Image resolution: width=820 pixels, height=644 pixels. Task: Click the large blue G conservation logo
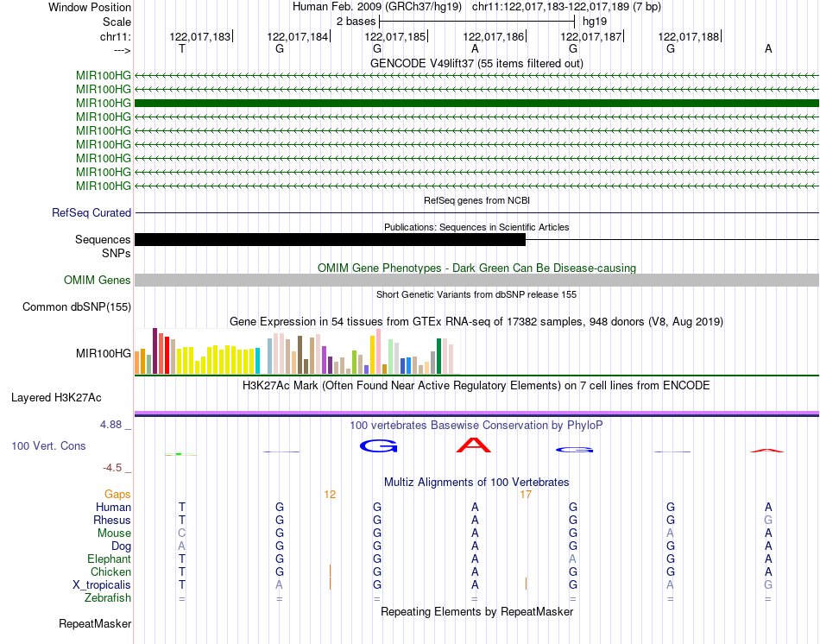tap(379, 445)
